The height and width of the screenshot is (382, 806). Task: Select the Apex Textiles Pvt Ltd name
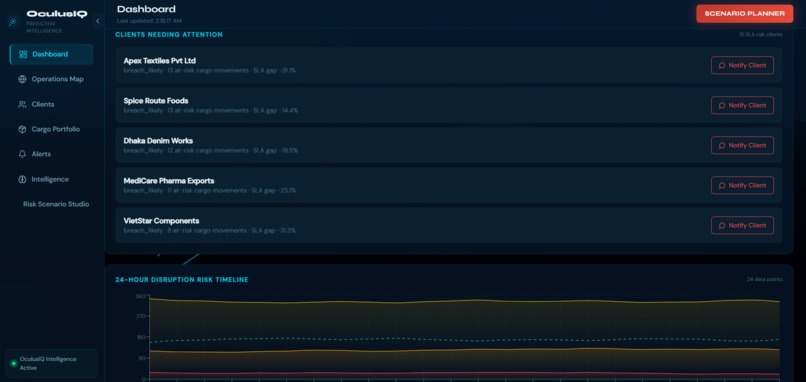(x=159, y=61)
